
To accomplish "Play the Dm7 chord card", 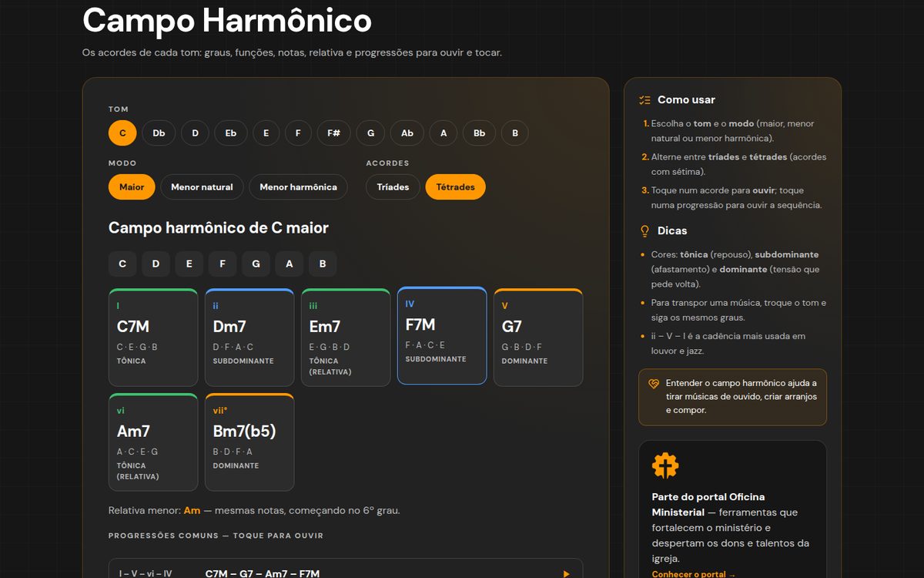I will 249,338.
